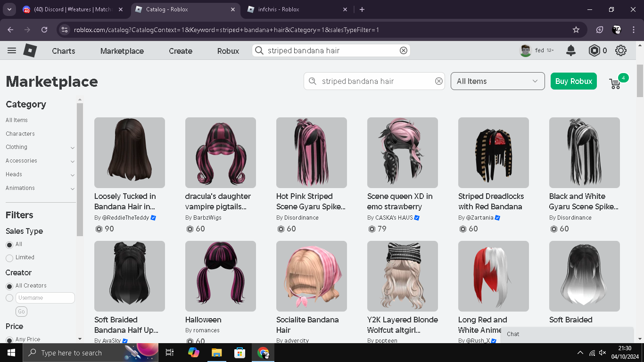This screenshot has height=362, width=644.
Task: View site information icon in address bar
Action: (65, 30)
